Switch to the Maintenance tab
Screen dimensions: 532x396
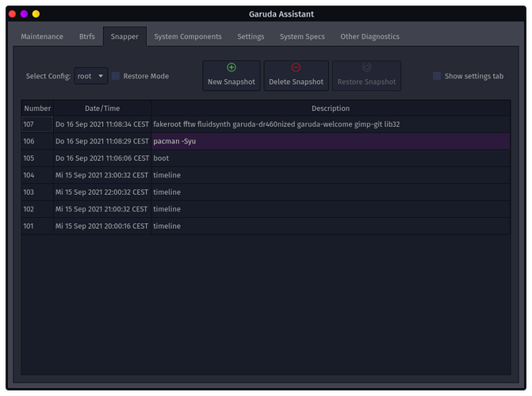coord(42,36)
